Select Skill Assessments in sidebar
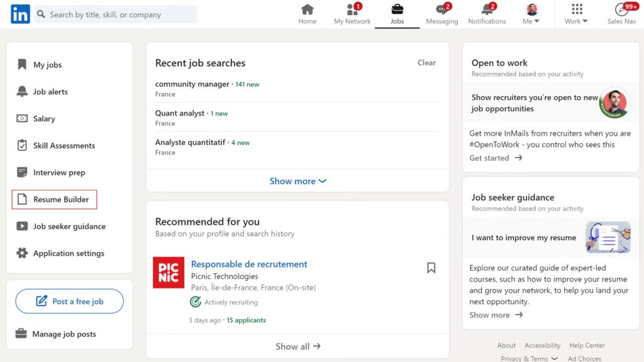 (x=64, y=146)
